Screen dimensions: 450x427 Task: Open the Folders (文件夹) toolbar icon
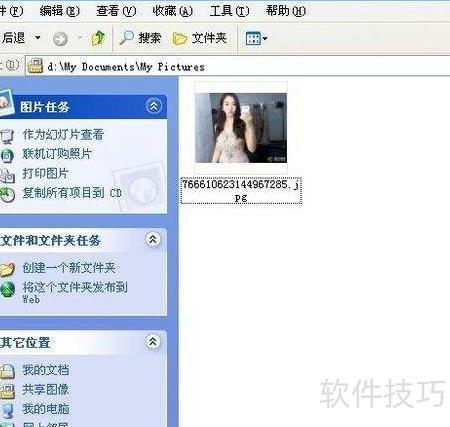(x=180, y=38)
